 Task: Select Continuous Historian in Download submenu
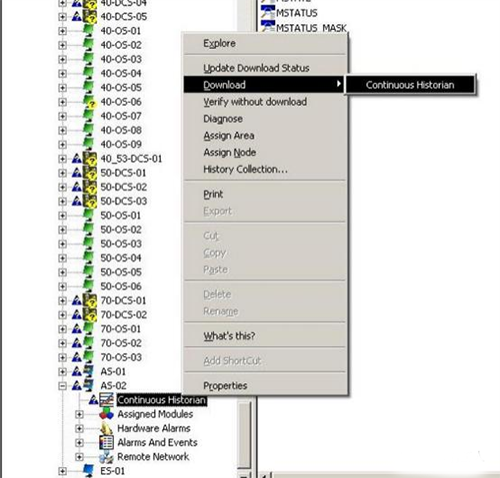[x=410, y=85]
